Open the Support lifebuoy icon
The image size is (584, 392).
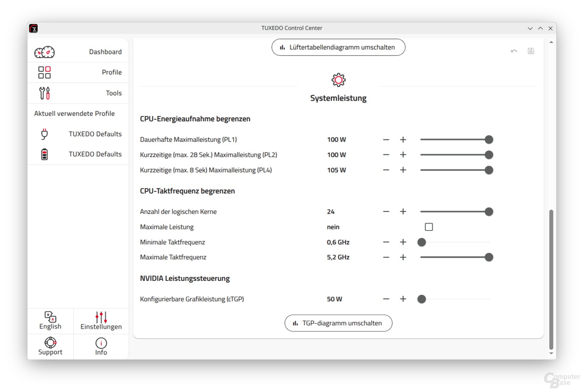50,342
